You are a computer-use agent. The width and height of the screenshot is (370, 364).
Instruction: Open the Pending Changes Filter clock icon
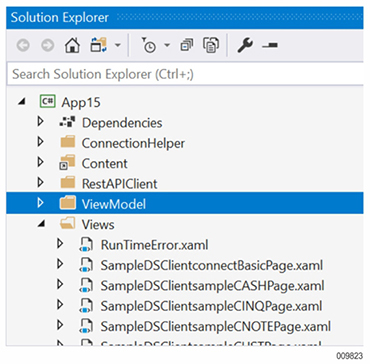(148, 46)
